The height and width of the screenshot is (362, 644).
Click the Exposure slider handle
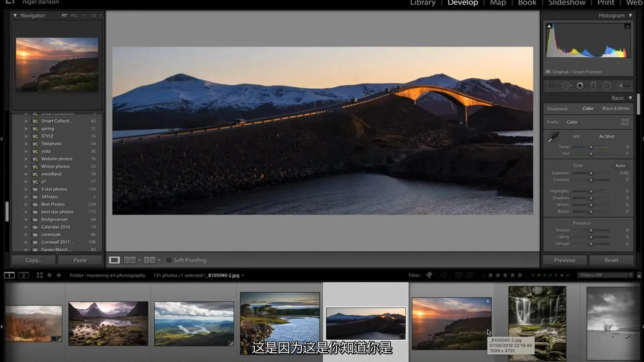[x=591, y=173]
